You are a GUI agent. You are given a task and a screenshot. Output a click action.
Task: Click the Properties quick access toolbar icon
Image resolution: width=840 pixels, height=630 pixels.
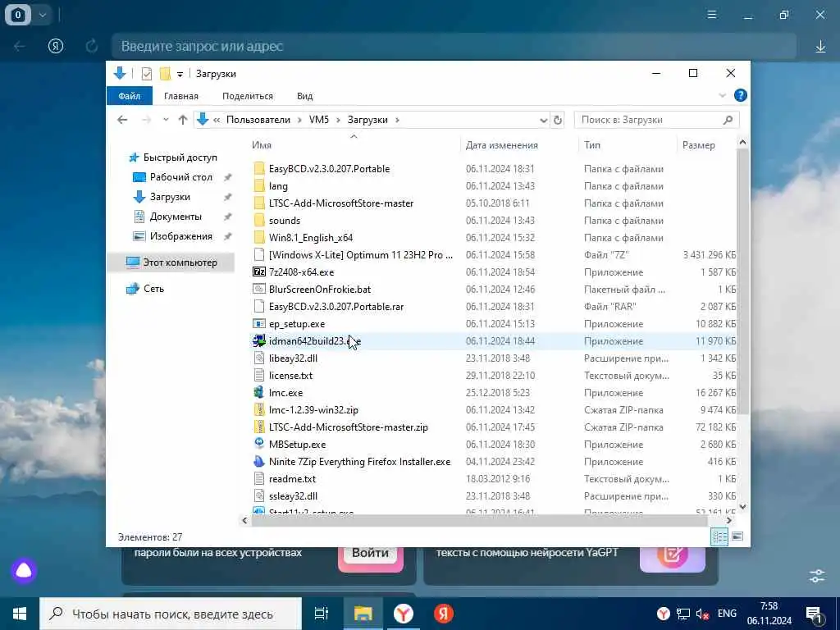147,74
